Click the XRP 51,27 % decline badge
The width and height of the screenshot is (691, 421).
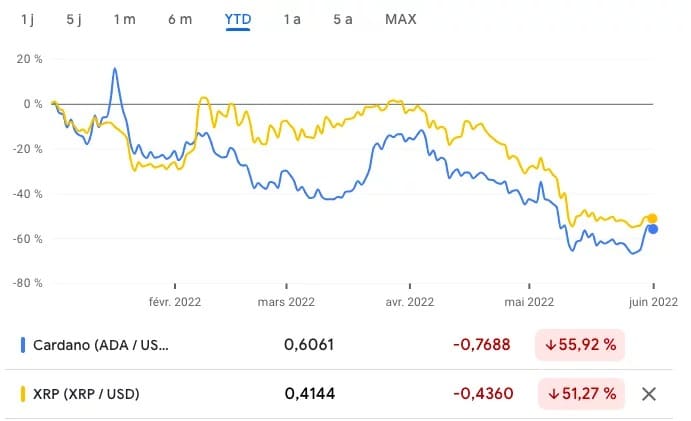580,394
